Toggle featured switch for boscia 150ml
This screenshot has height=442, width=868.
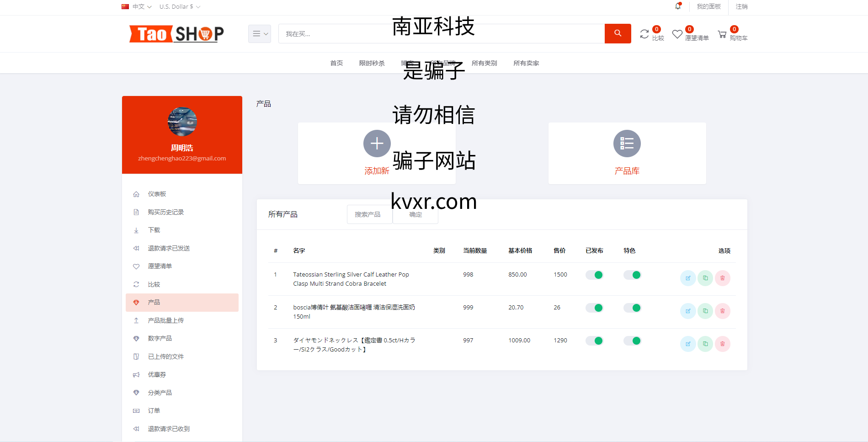pyautogui.click(x=632, y=308)
